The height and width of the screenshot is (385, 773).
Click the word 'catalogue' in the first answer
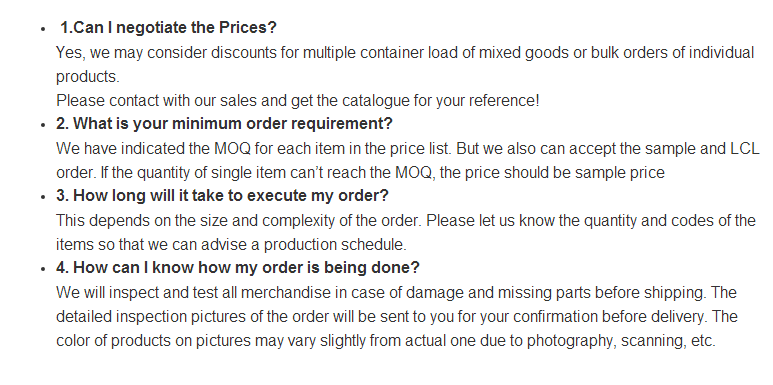click(375, 101)
